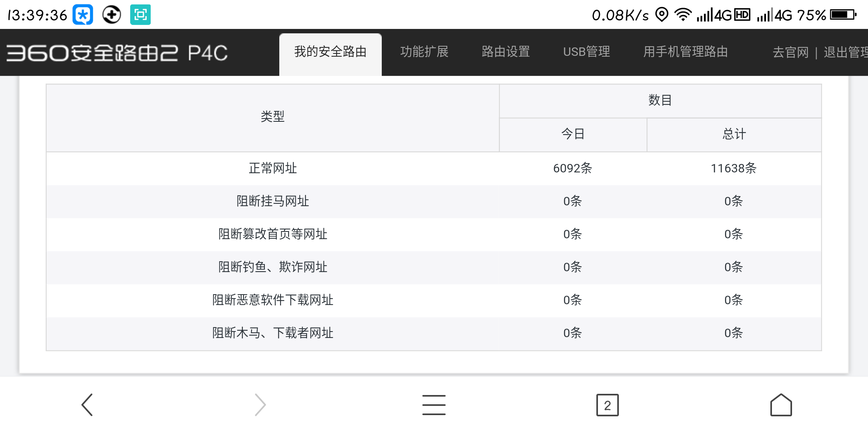868x434 pixels.
Task: Select the 阻断钓鱼、欺诈网址 row label
Action: 272,267
